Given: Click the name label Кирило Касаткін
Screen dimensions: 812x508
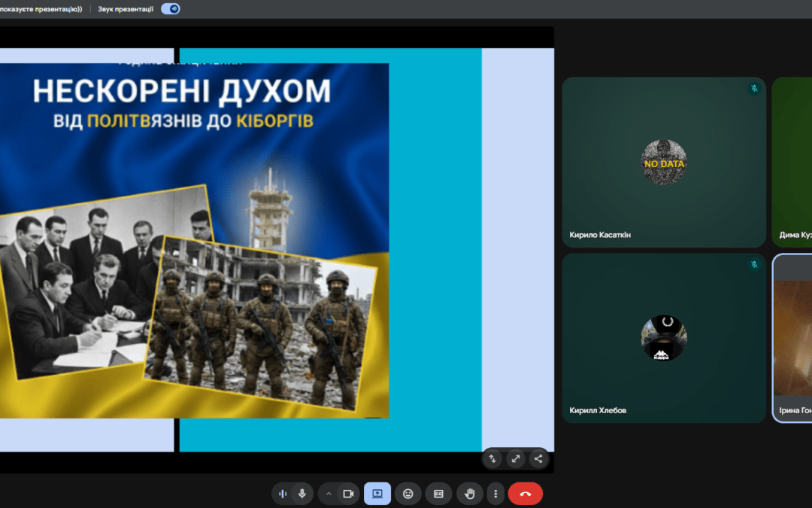Looking at the screenshot, I should point(600,235).
